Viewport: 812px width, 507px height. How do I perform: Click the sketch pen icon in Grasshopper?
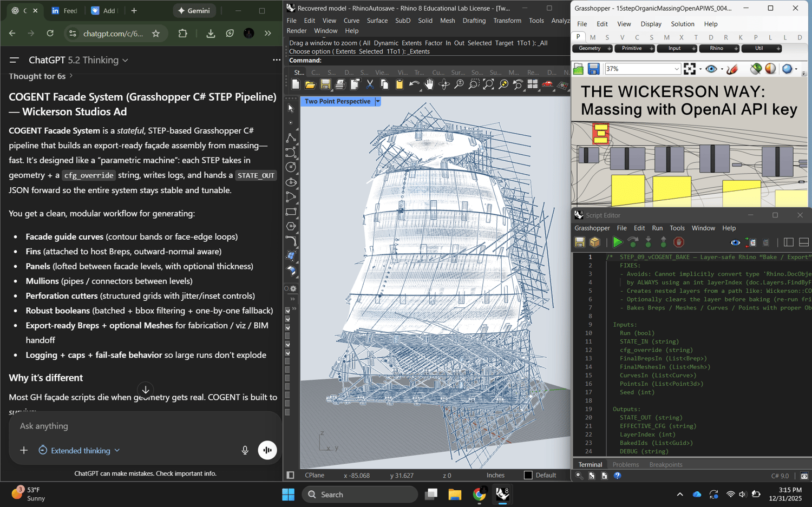(x=732, y=69)
